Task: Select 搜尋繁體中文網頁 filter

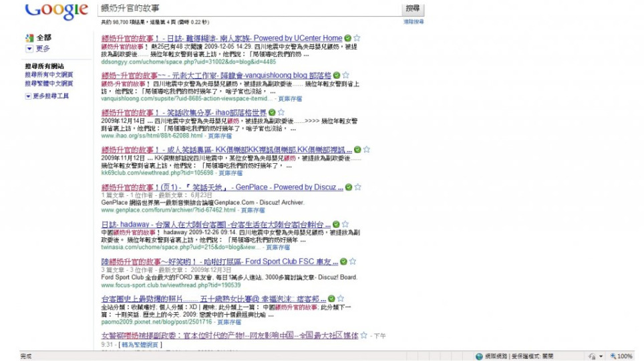Action: pyautogui.click(x=49, y=84)
